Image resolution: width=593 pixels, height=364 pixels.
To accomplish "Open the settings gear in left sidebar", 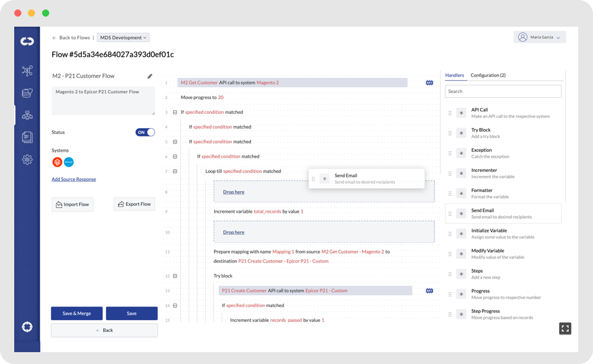I will pos(27,159).
